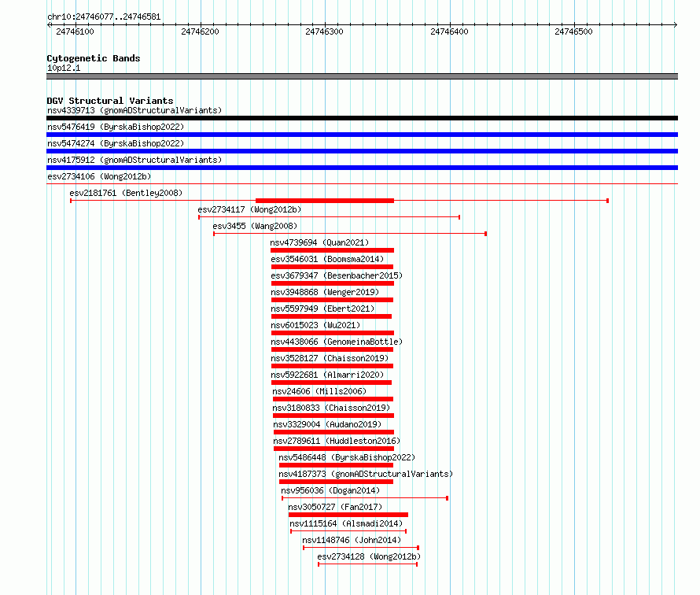
Task: Click thin red nsv1148746 John2014 span line
Action: pos(361,548)
